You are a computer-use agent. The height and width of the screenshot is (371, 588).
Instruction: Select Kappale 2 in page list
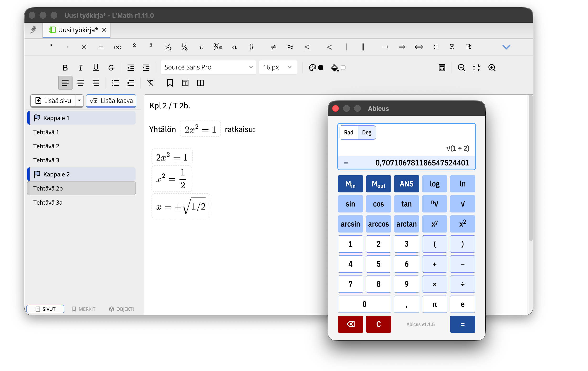point(82,174)
